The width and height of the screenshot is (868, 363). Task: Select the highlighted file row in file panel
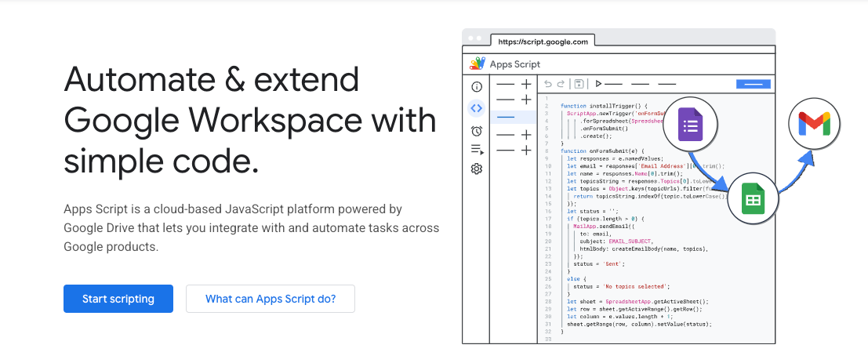click(514, 117)
